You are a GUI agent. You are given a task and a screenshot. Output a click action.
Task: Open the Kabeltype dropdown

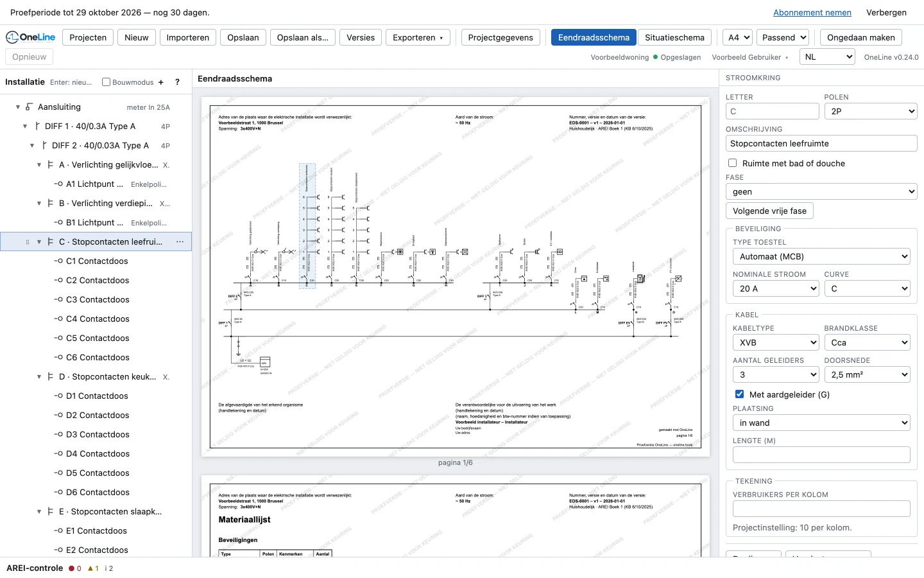pos(776,342)
